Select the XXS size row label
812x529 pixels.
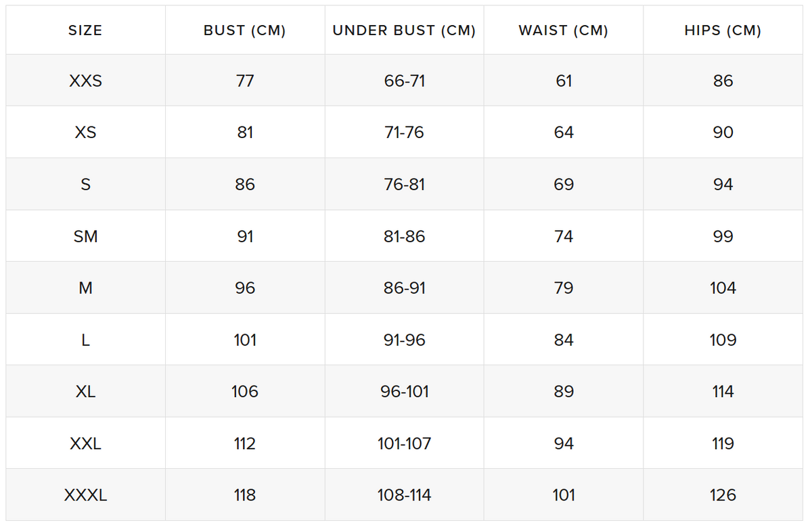(85, 81)
